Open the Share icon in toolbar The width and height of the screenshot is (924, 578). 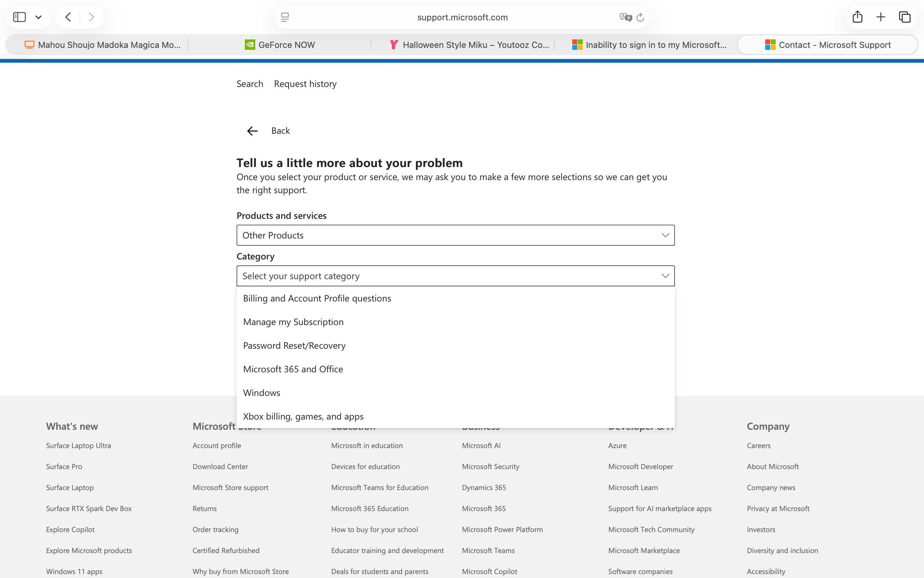[x=857, y=17]
